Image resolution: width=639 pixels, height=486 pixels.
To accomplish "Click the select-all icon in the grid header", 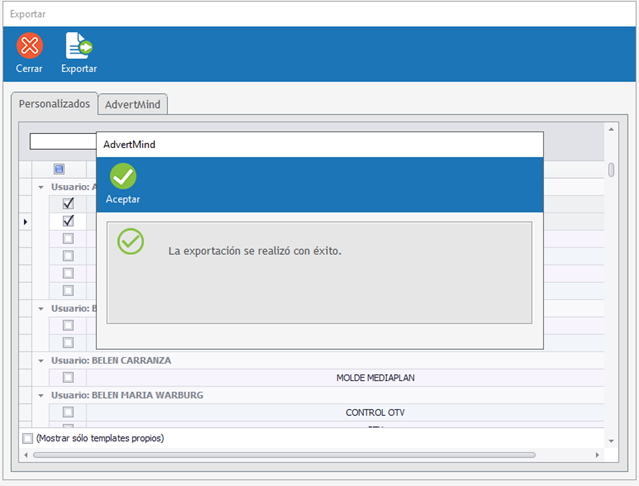I will click(x=59, y=169).
